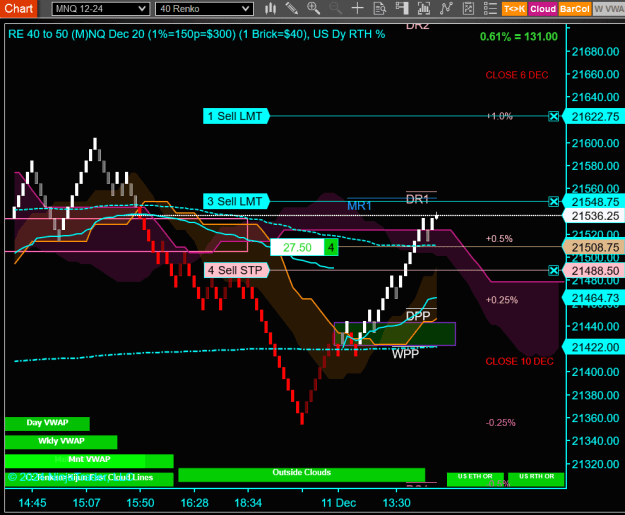Open the properties list icon
Image resolution: width=625 pixels, height=515 pixels.
click(490, 8)
